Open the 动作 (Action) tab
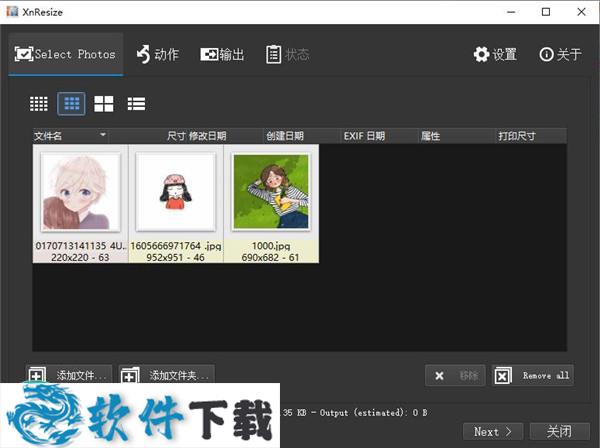Image resolution: width=600 pixels, height=448 pixels. pos(157,54)
